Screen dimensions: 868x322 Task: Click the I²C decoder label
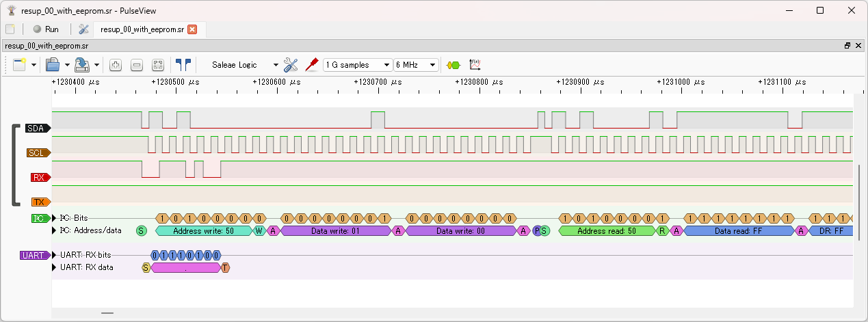pos(40,218)
